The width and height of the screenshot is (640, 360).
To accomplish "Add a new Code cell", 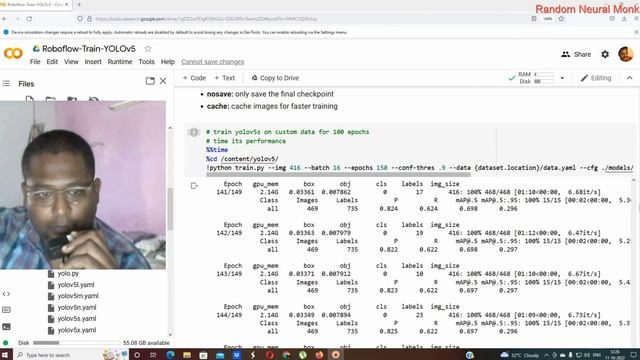I will pyautogui.click(x=194, y=78).
